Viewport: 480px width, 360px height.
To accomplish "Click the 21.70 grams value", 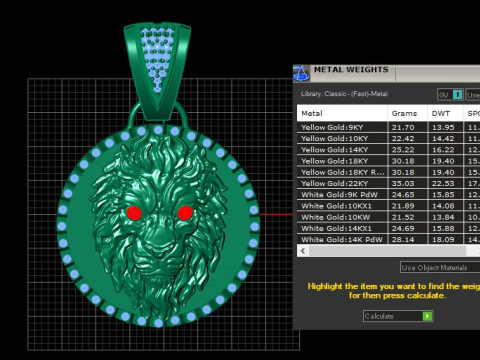I will [x=403, y=127].
